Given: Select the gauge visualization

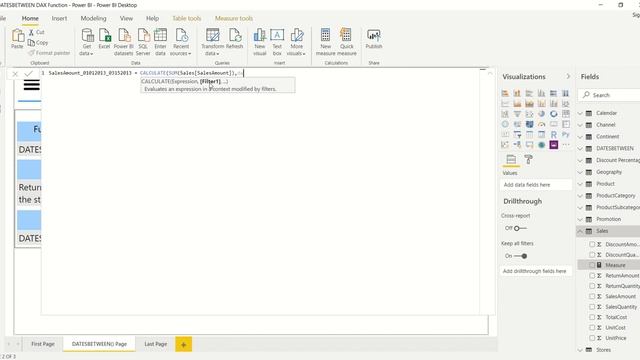Looking at the screenshot, I should pos(542,124).
